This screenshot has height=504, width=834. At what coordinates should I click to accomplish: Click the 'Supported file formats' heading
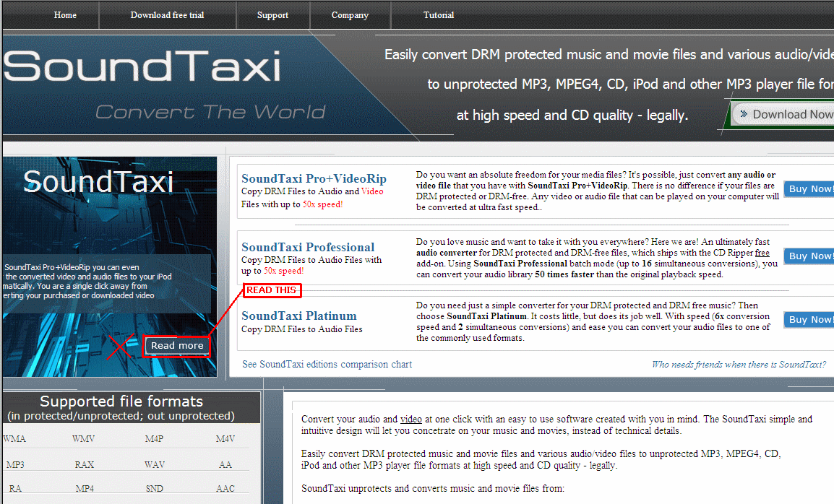click(121, 401)
